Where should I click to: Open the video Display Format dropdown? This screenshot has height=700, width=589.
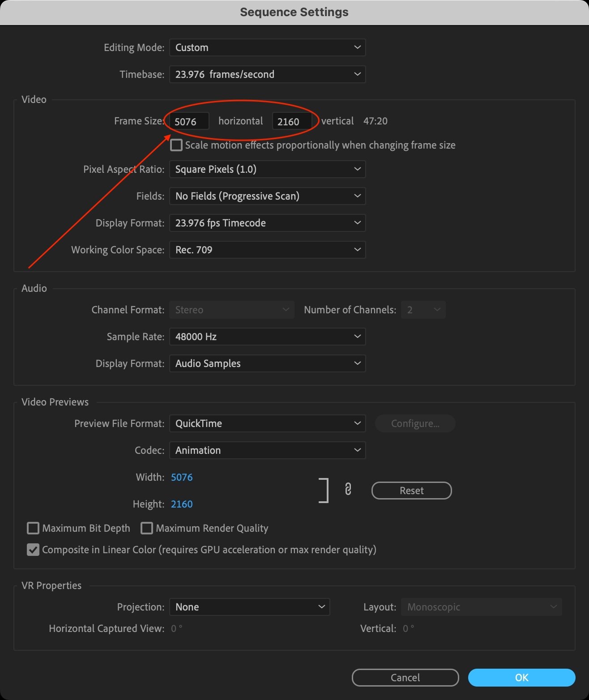267,223
